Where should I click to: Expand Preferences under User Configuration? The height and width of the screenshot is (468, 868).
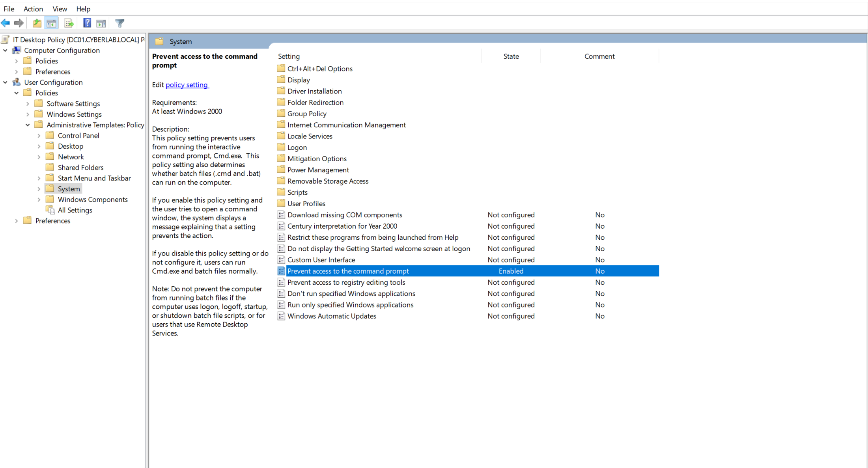click(17, 221)
